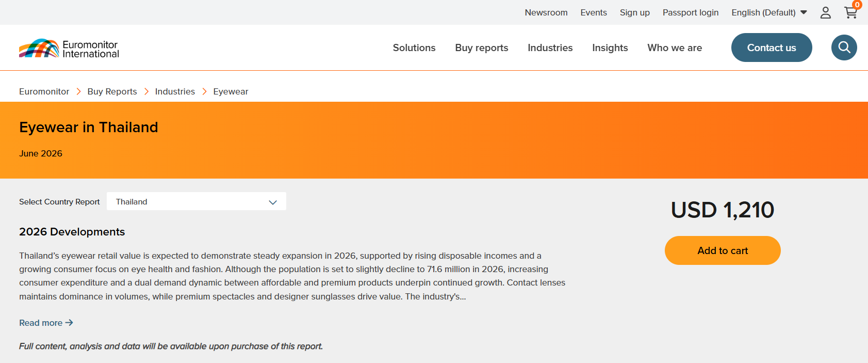Click the 2026 Developments heading
This screenshot has height=363, width=868.
point(72,232)
